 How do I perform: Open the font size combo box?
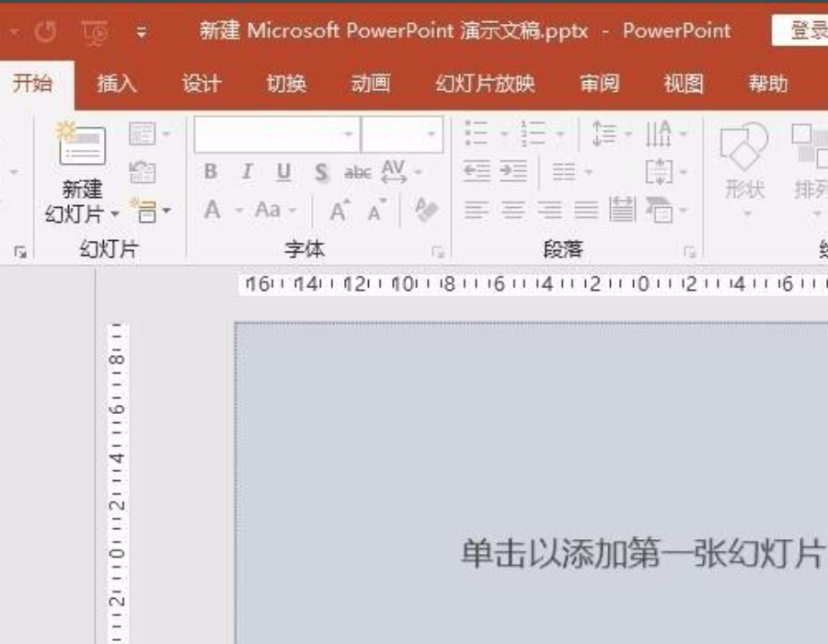pos(402,134)
